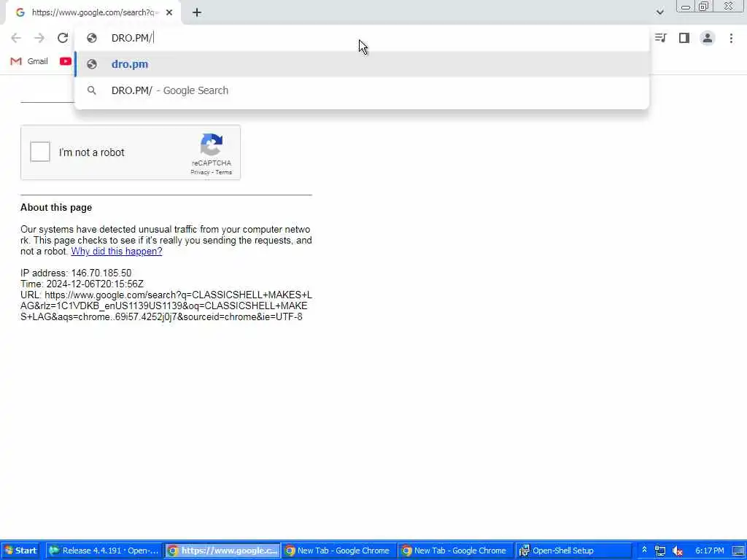Open the Chrome profile avatar

click(x=708, y=38)
